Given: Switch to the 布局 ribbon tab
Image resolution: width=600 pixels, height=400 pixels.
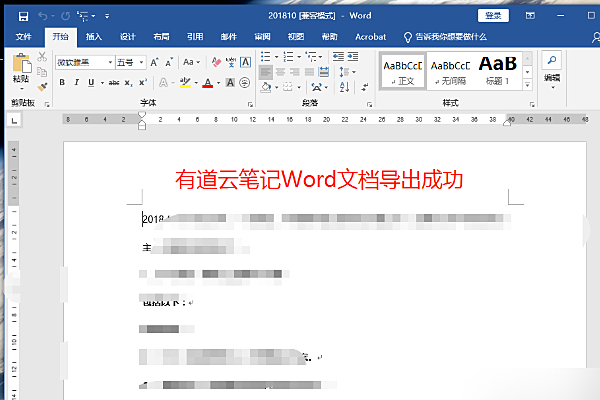Looking at the screenshot, I should (161, 37).
